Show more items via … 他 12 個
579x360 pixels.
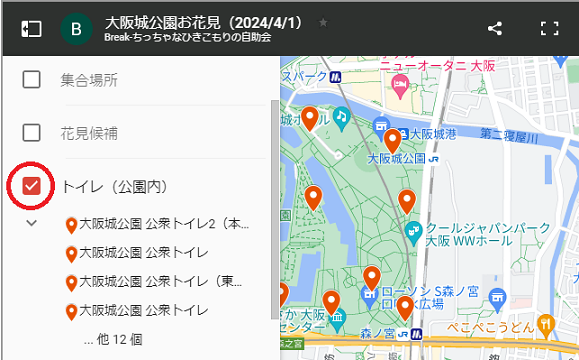(113, 339)
